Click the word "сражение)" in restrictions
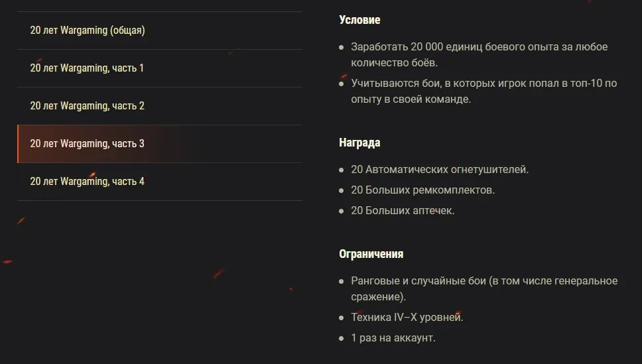The width and height of the screenshot is (642, 364). tap(378, 297)
